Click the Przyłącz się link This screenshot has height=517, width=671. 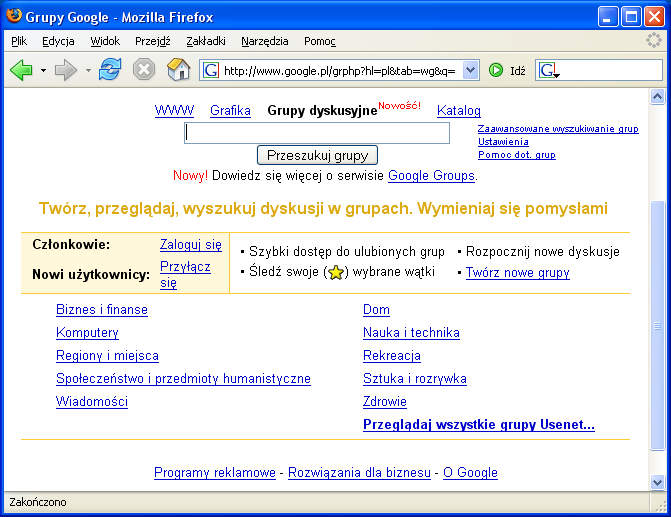click(x=185, y=274)
